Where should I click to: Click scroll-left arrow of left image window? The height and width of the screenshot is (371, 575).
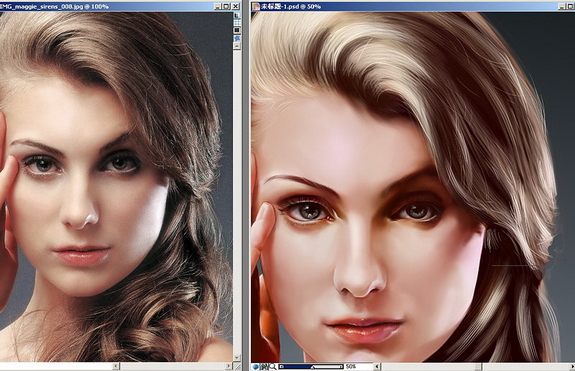point(116,366)
